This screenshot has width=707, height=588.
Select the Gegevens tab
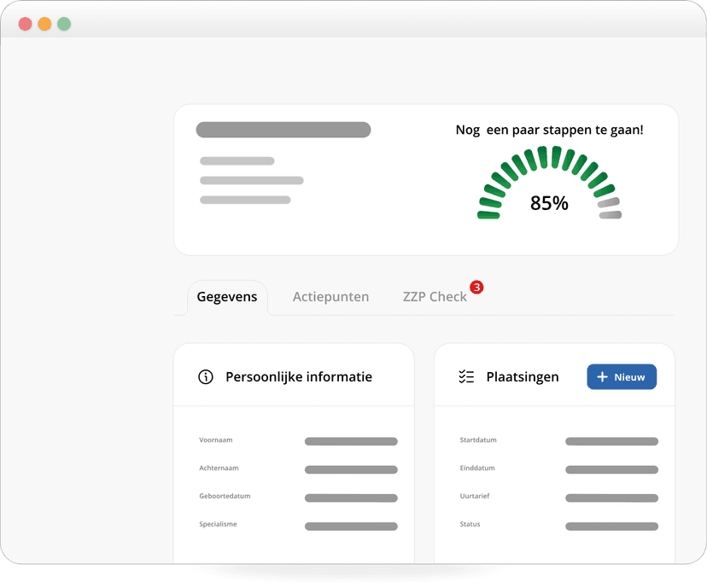227,296
